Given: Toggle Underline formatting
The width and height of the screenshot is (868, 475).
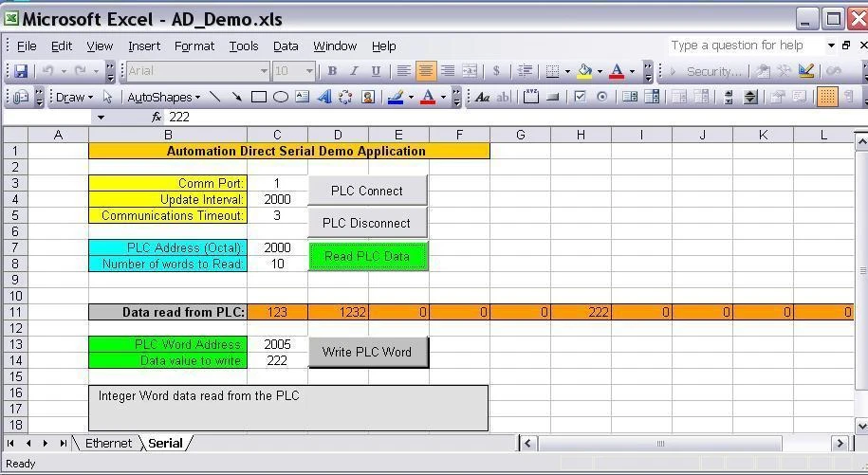Looking at the screenshot, I should click(x=376, y=71).
